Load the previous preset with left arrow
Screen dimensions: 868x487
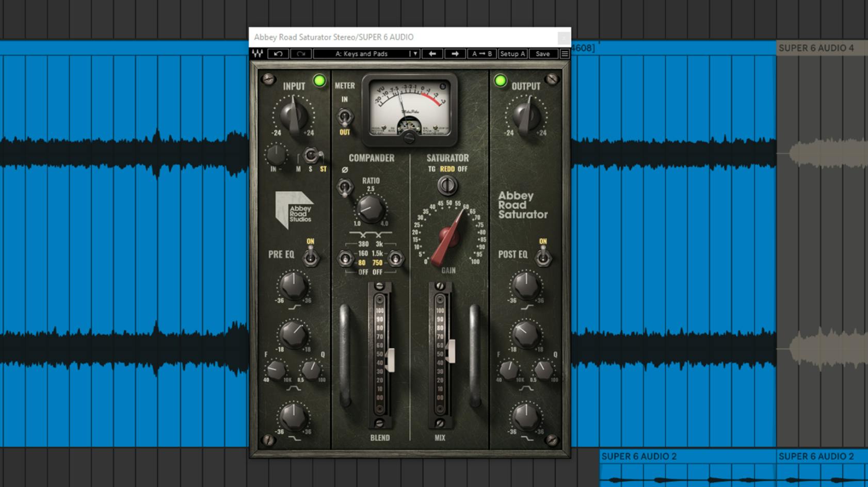pyautogui.click(x=432, y=54)
